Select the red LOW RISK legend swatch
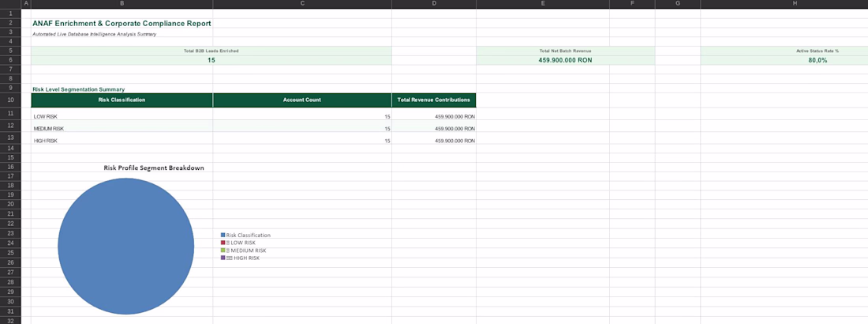 [223, 243]
